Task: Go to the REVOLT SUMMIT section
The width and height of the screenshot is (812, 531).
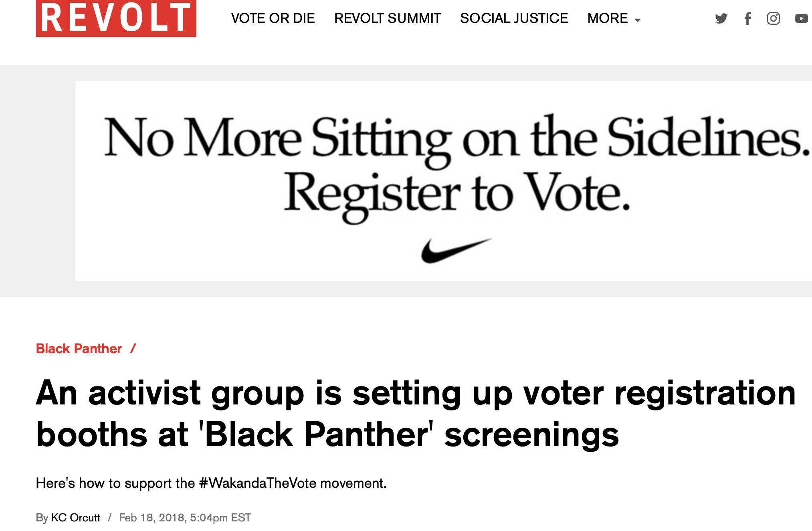Action: (x=387, y=18)
